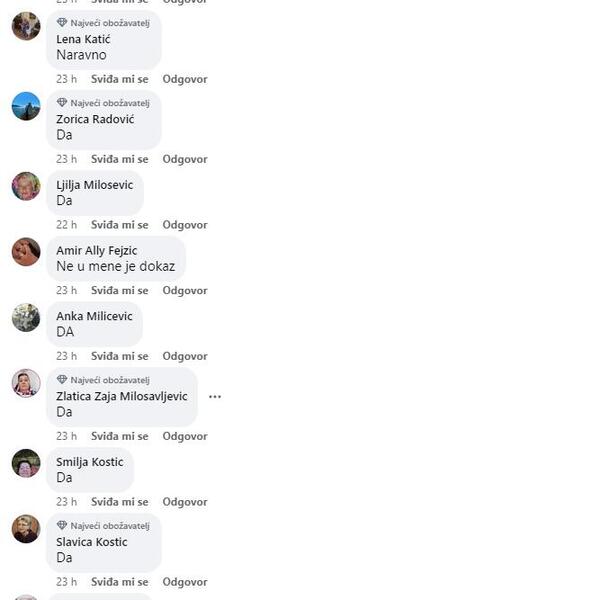The width and height of the screenshot is (600, 600).
Task: Click the top fan badge icon on Slavica Kostic
Action: pos(62,525)
